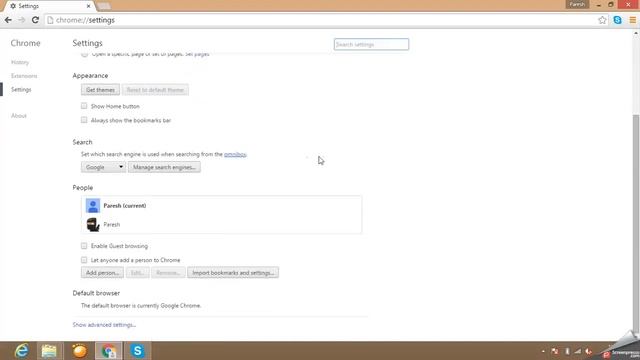
Task: Close the Settings tab
Action: coord(89,6)
